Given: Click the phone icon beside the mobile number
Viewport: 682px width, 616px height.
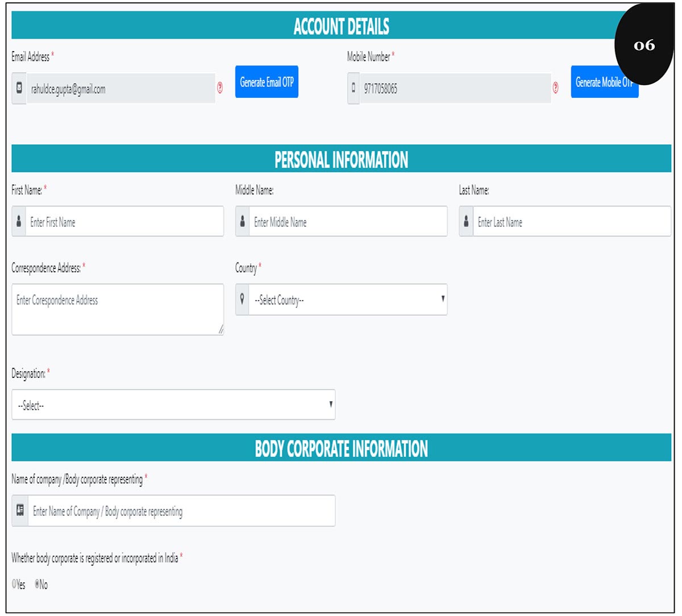Looking at the screenshot, I should point(354,89).
